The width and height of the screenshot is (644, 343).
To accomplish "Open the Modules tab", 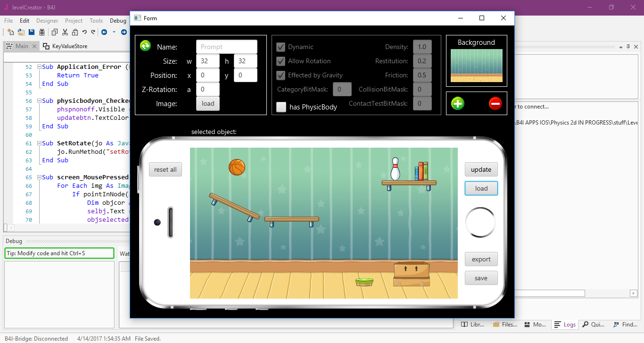I will coord(535,325).
